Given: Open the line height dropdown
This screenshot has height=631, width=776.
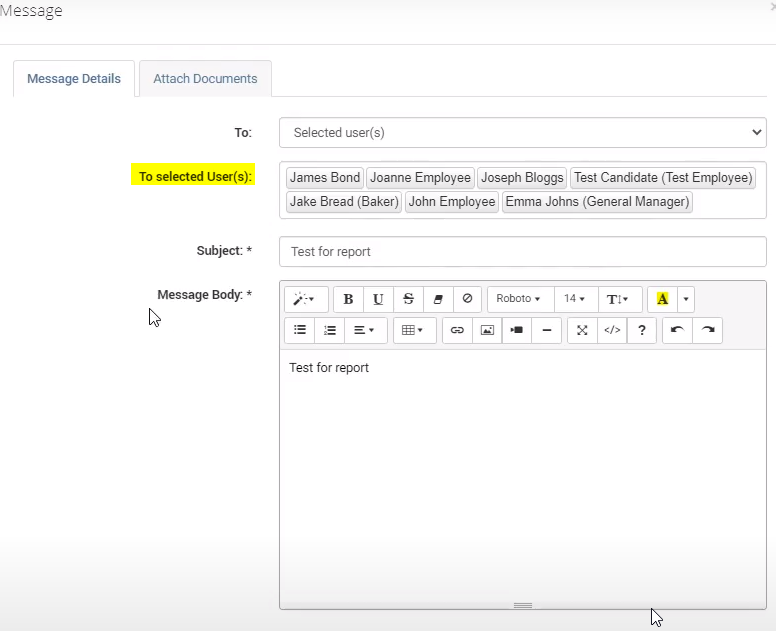Looking at the screenshot, I should click(620, 299).
